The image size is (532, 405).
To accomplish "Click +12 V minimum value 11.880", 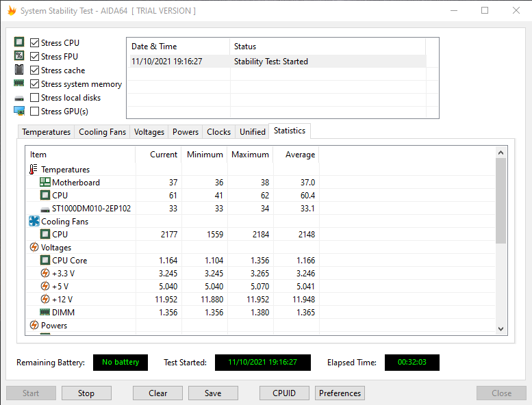I will (x=212, y=300).
